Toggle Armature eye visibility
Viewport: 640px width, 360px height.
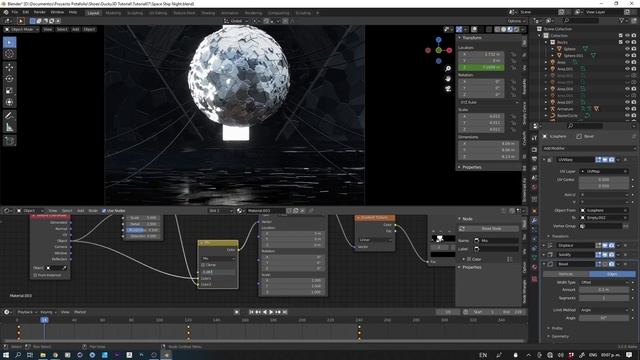coord(627,109)
